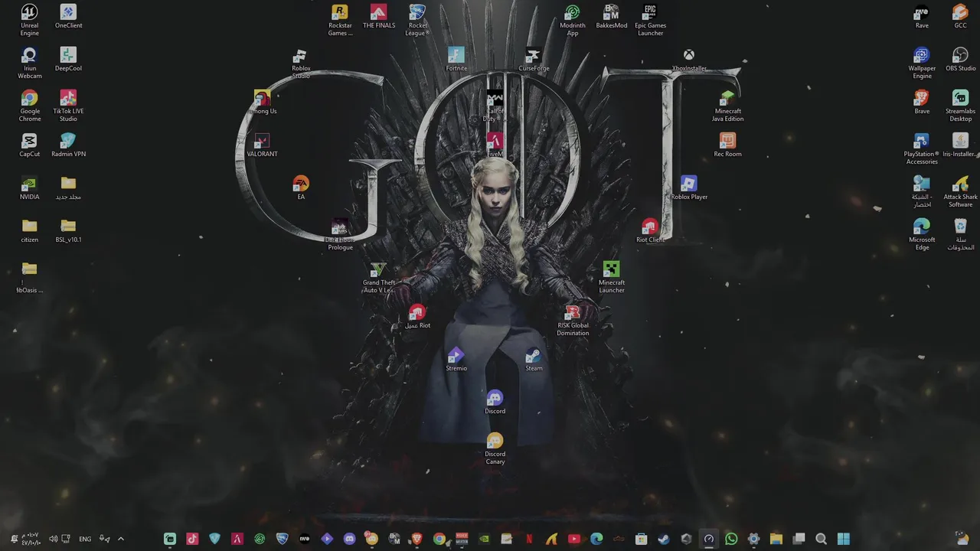The width and height of the screenshot is (980, 551).
Task: Select the Radmin VPN desktop icon
Action: pos(68,145)
